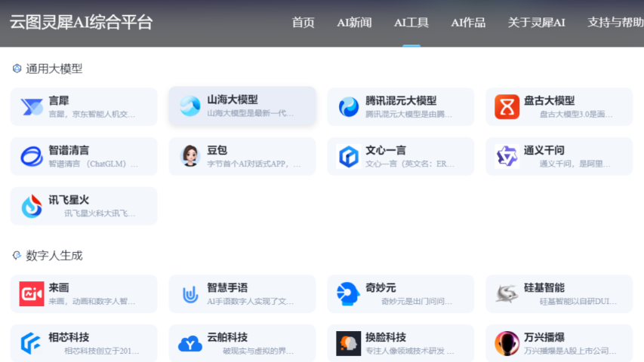Click the 盘古大模型 red icon
644x362 pixels.
[507, 106]
